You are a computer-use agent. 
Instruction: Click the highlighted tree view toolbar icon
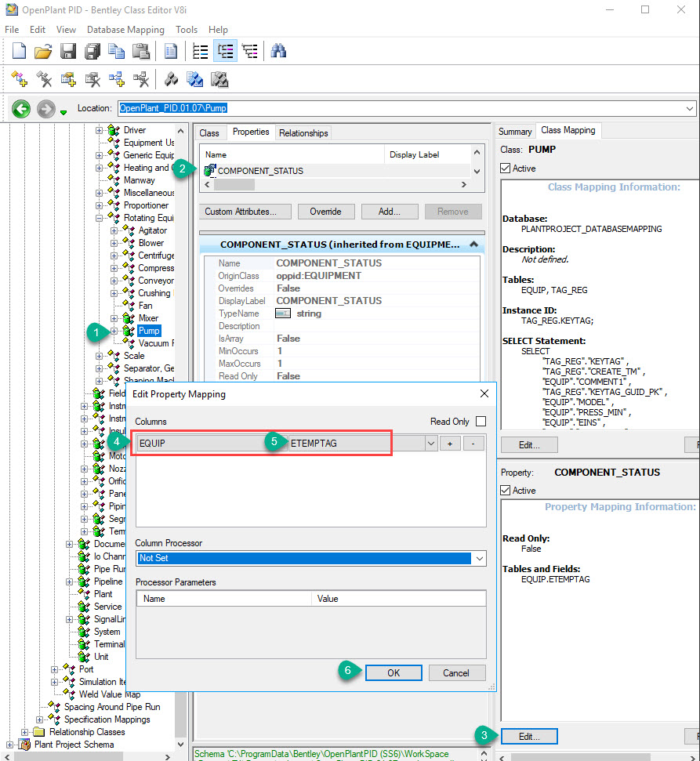[x=225, y=51]
